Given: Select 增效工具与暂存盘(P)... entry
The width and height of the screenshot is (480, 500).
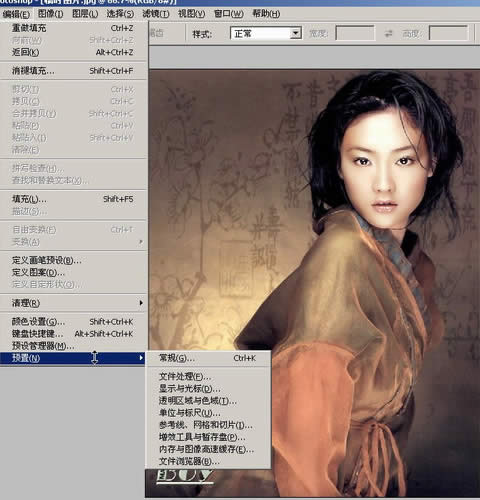Looking at the screenshot, I should [x=208, y=437].
